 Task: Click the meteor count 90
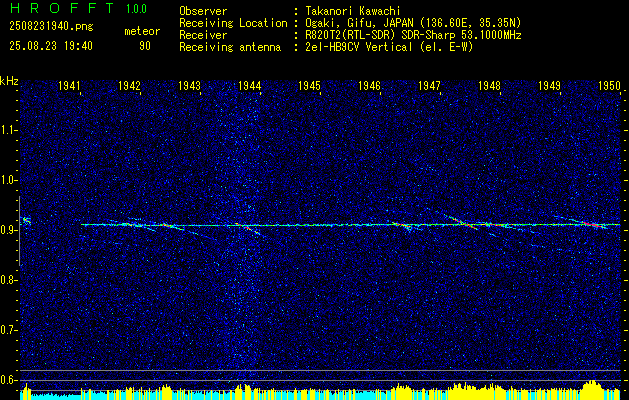click(145, 46)
